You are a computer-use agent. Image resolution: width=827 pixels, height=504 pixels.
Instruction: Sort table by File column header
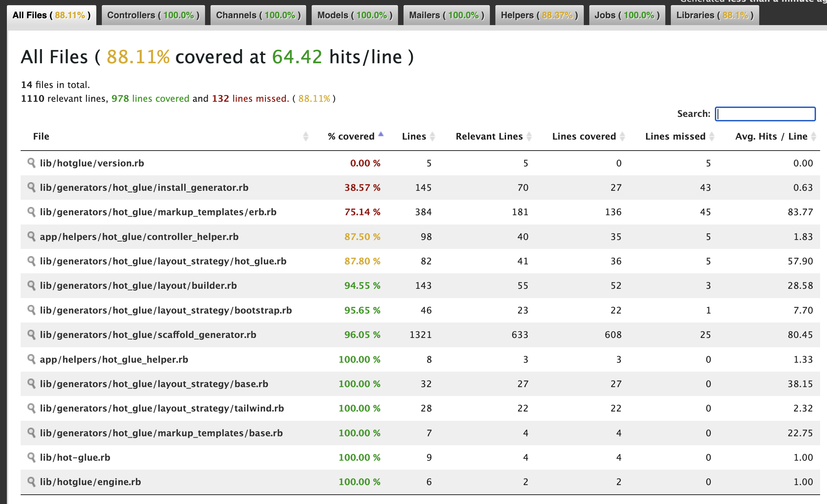coord(41,136)
